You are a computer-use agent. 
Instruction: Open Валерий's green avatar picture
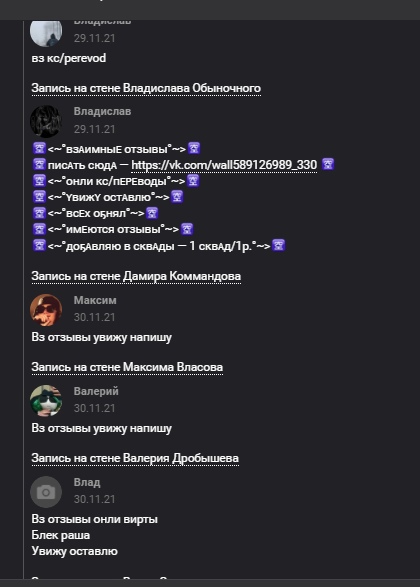point(46,401)
